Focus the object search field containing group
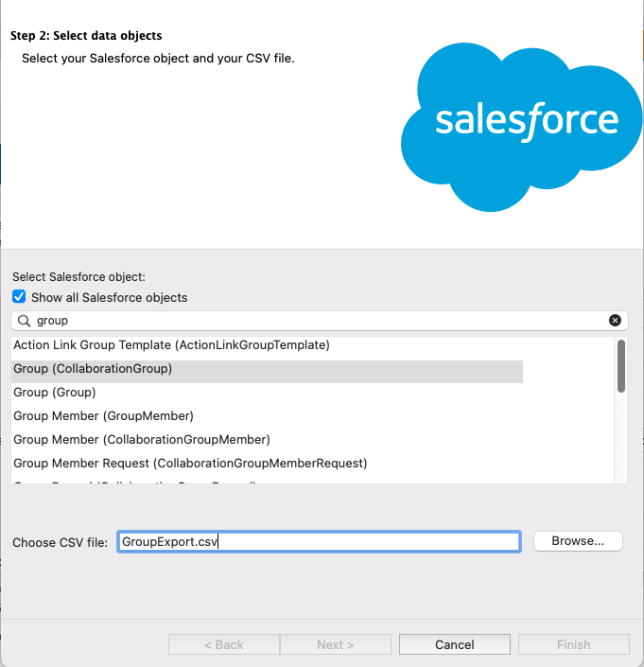Image resolution: width=644 pixels, height=667 pixels. click(x=320, y=321)
